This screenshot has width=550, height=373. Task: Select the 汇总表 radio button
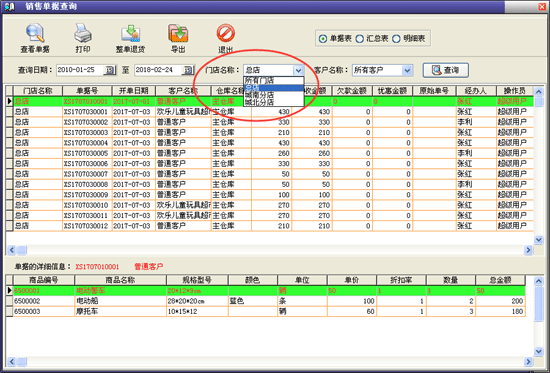tap(360, 39)
